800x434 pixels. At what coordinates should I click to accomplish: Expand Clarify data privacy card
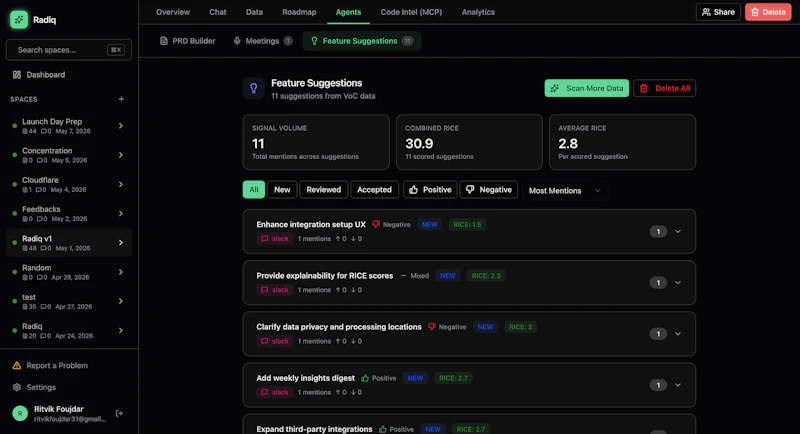point(678,334)
